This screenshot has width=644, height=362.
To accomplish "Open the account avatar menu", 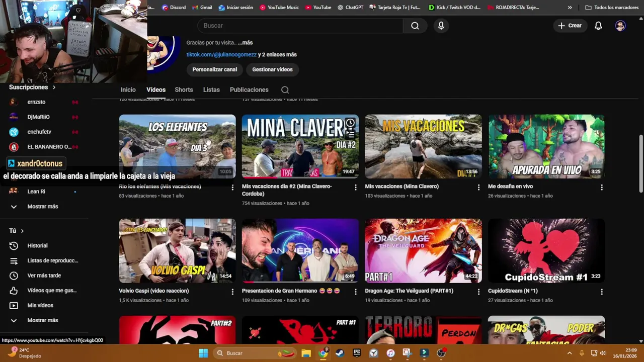I will [620, 26].
